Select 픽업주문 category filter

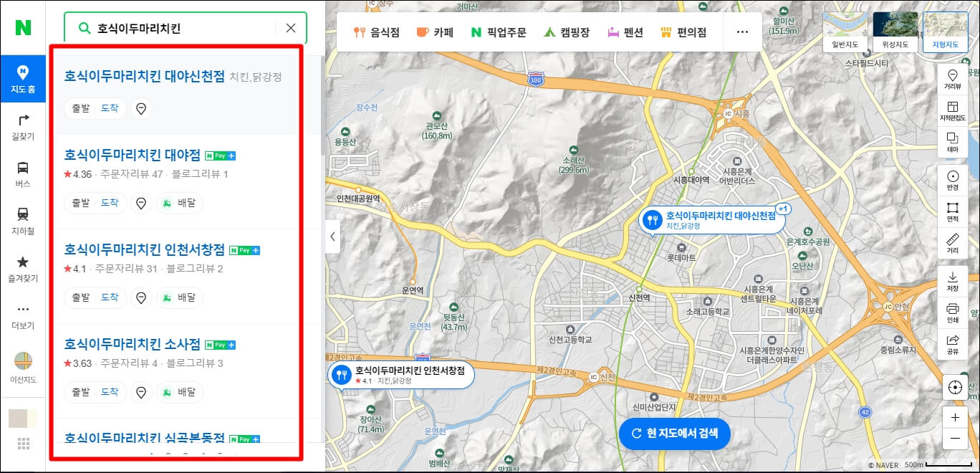498,32
